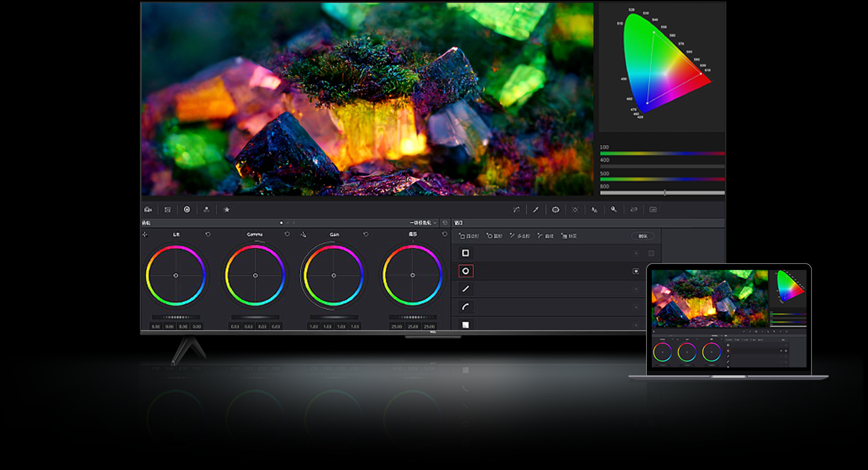The width and height of the screenshot is (868, 470).
Task: Toggle the circular window mask invert button
Action: 636,271
